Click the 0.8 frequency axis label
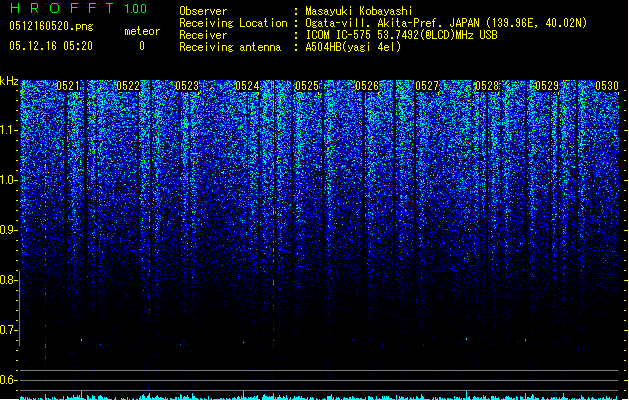Image resolution: width=629 pixels, height=400 pixels. (9, 280)
